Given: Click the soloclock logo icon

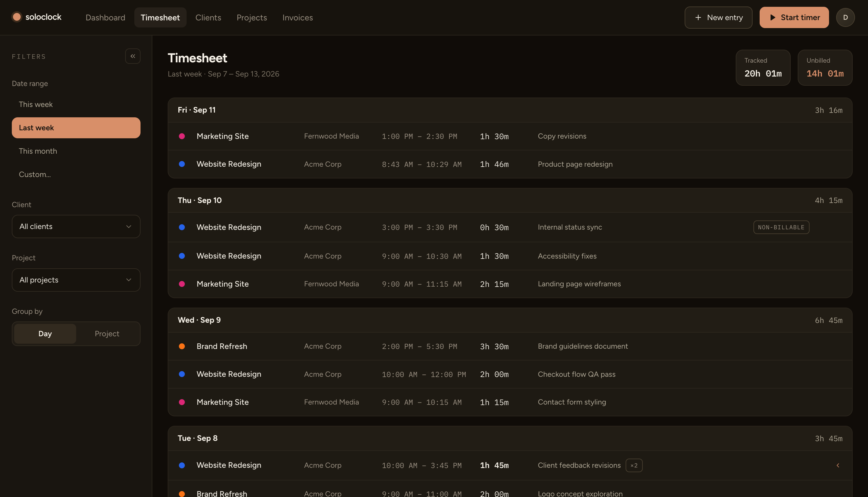Looking at the screenshot, I should (17, 17).
